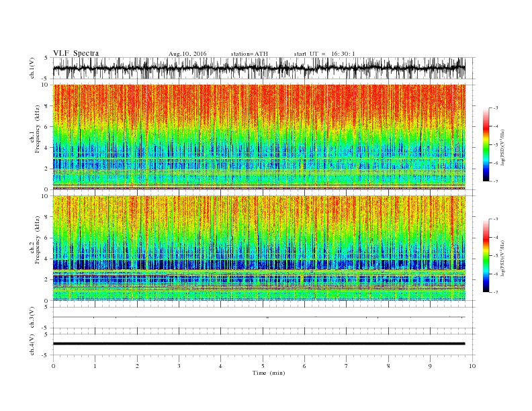The image size is (532, 411).
Task: Select the "ch.4(V)" axis label
Action: pos(32,345)
